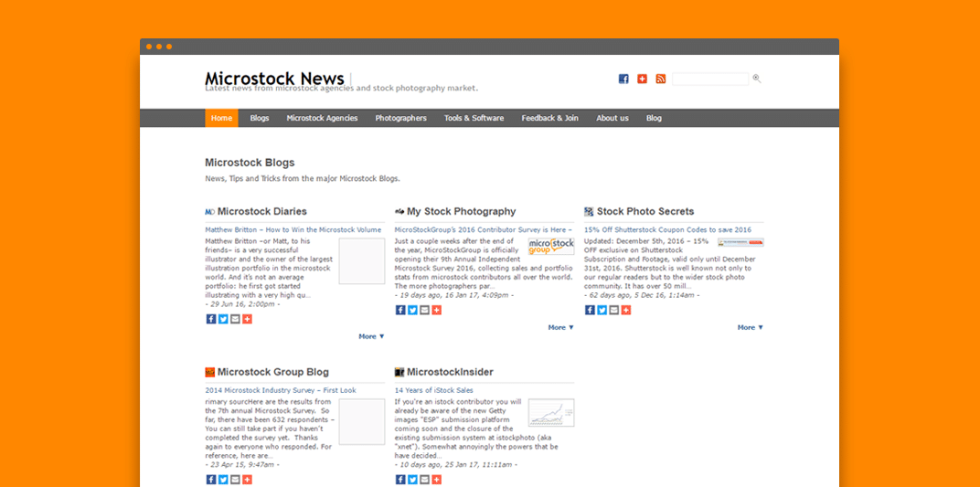Expand More under Stock Photo Secrets
The image size is (980, 487).
tap(750, 328)
